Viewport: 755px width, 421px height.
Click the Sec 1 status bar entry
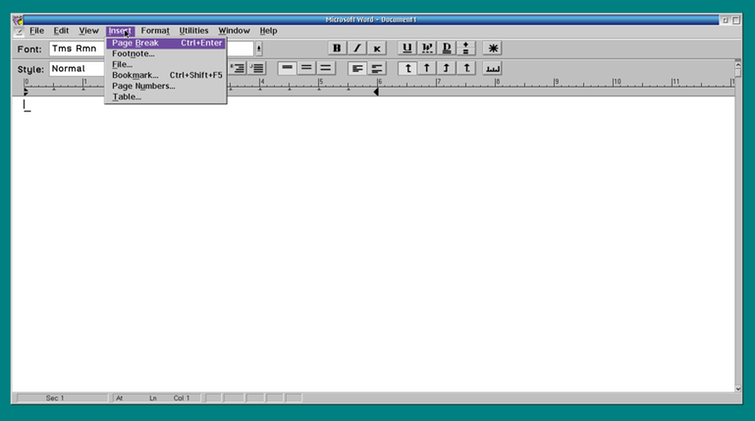click(55, 398)
